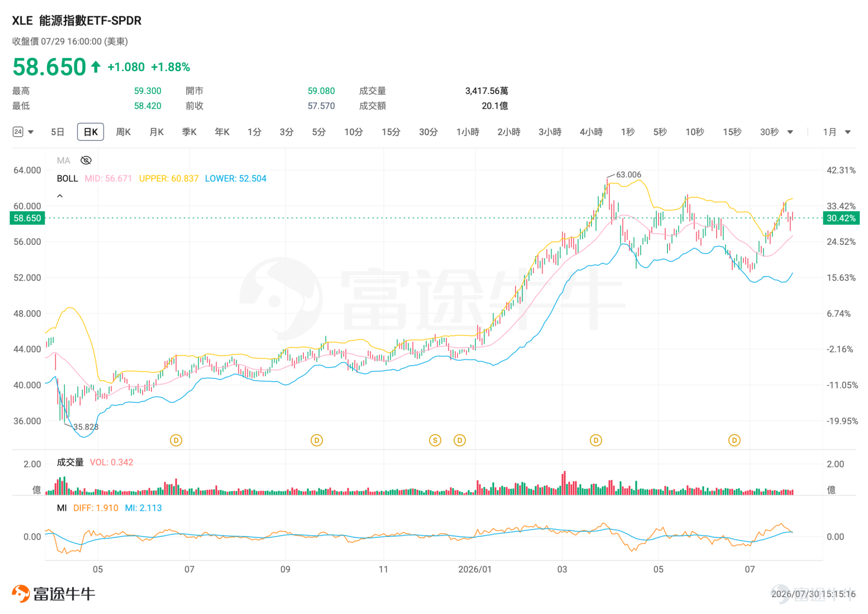868x614 pixels.
Task: Switch to the 30分 interval tab
Action: click(429, 132)
